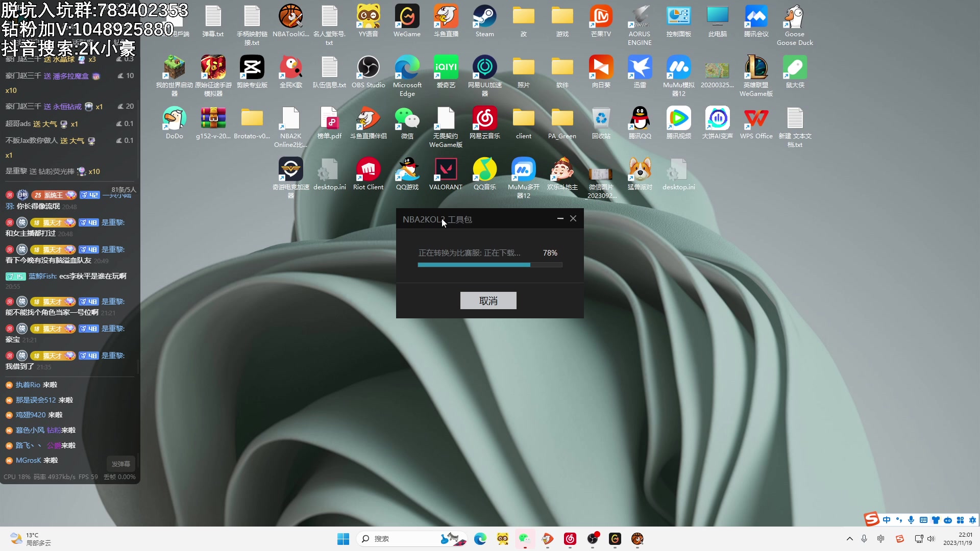Open the 微信 WeChat desktop icon
This screenshot has width=980, height=551.
tap(407, 123)
